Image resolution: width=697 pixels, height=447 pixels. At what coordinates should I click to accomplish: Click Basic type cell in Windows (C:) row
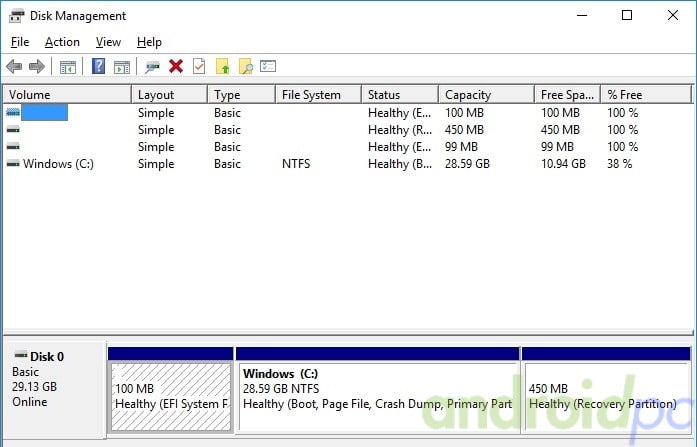227,164
